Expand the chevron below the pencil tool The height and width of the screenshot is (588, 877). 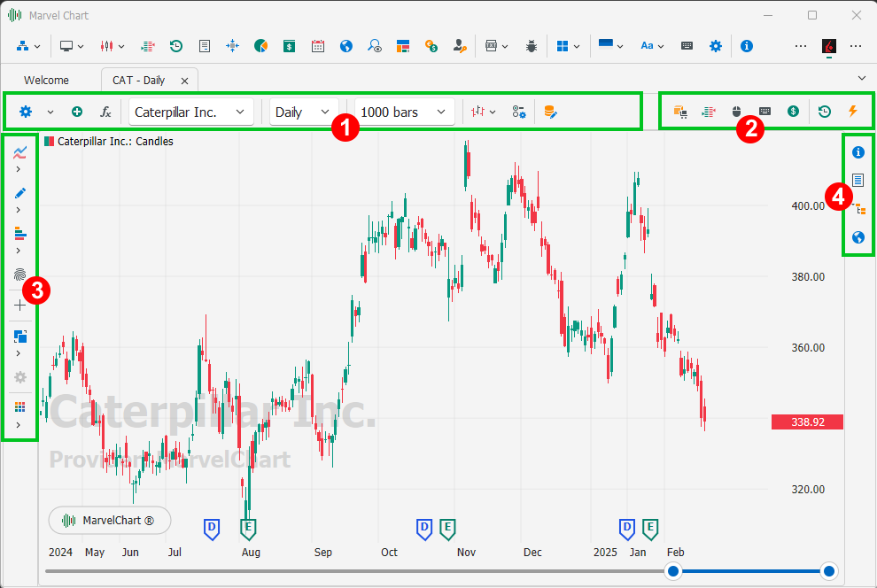coord(19,210)
